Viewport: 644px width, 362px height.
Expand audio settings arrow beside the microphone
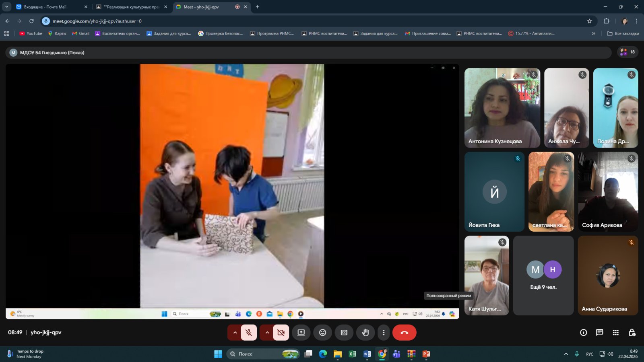(x=235, y=333)
